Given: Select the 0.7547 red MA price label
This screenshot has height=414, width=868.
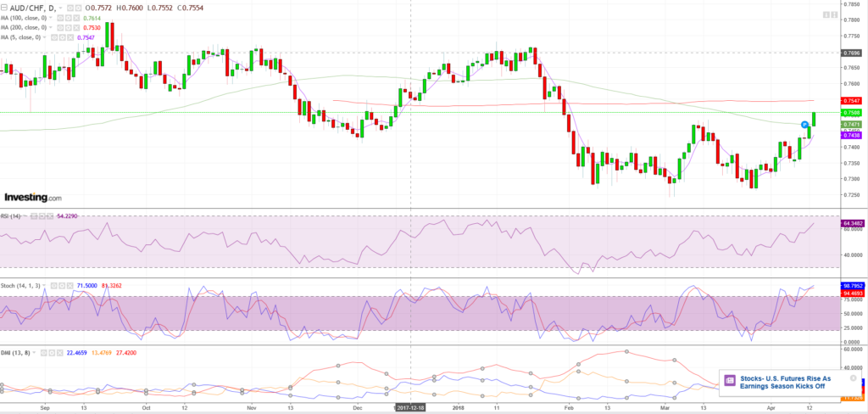Looking at the screenshot, I should coord(850,101).
